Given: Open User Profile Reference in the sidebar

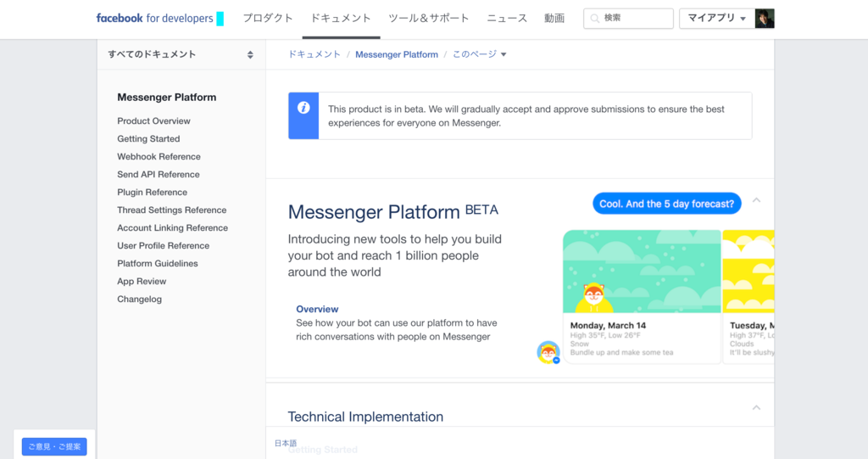Looking at the screenshot, I should (164, 245).
